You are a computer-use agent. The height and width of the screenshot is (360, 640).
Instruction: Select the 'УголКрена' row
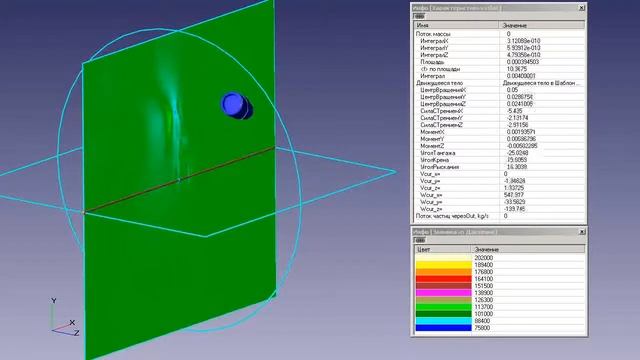499,160
